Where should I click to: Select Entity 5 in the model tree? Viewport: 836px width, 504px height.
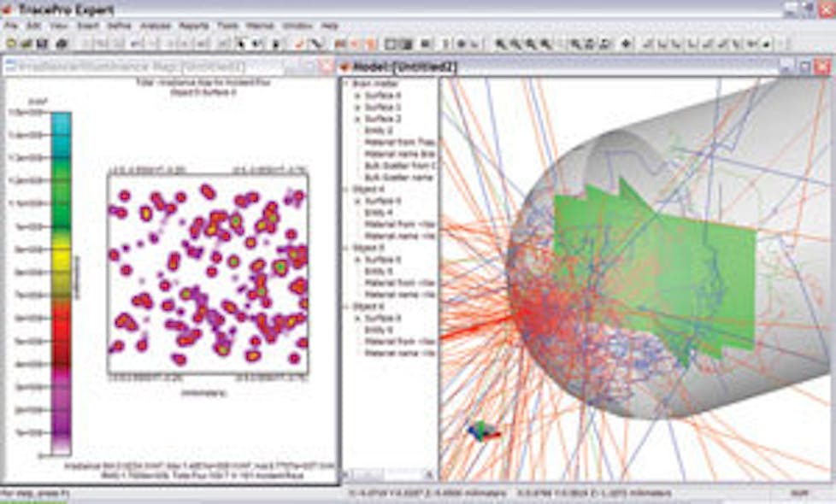(379, 271)
